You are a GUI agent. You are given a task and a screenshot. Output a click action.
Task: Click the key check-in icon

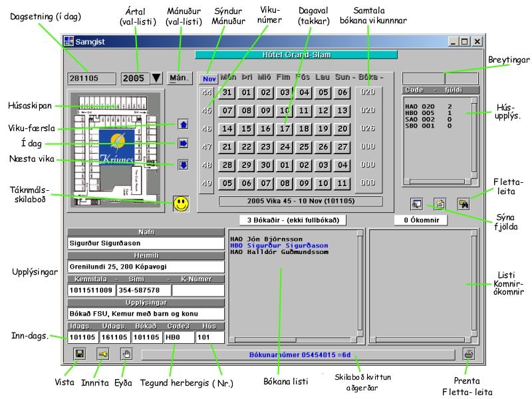103,354
